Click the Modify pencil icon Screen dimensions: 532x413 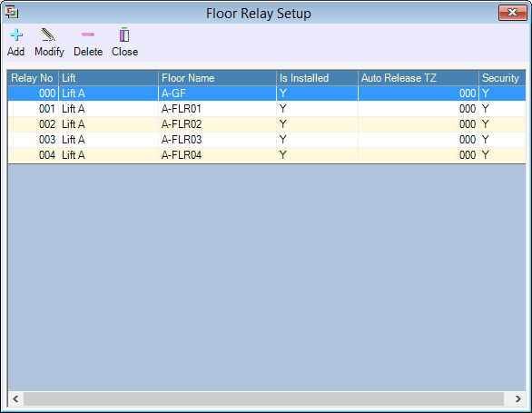point(48,34)
